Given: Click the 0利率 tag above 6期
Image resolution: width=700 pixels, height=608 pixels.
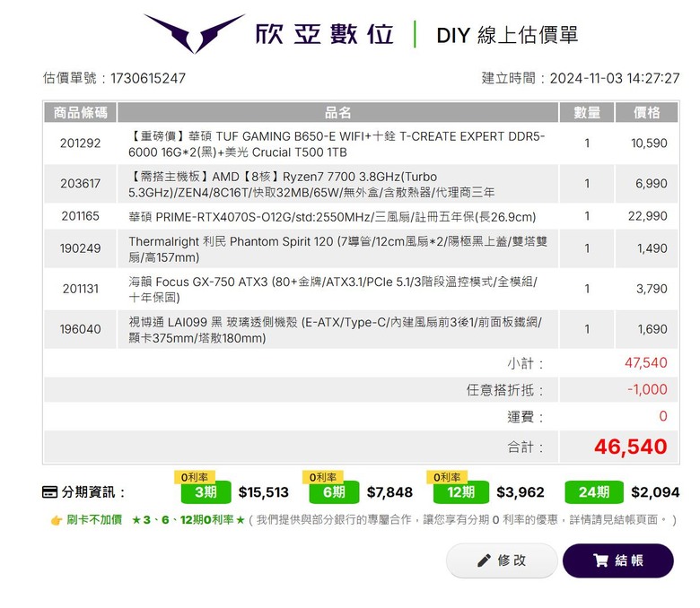Looking at the screenshot, I should [x=323, y=477].
